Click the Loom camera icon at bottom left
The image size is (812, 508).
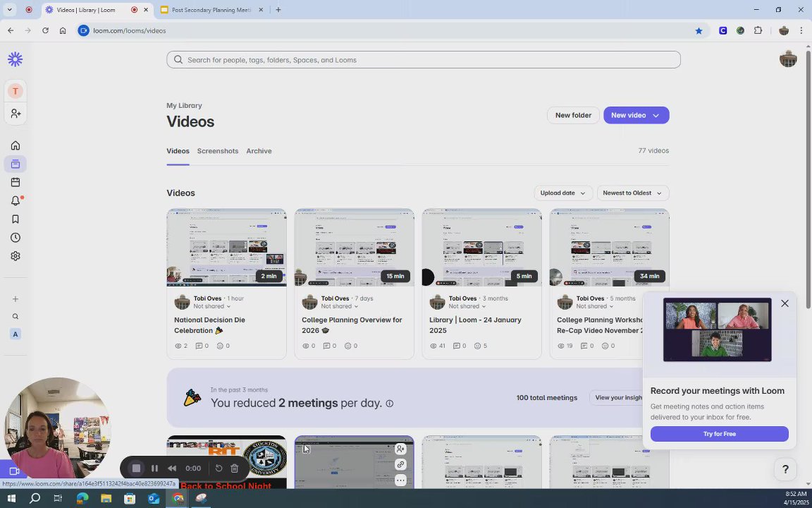point(14,471)
